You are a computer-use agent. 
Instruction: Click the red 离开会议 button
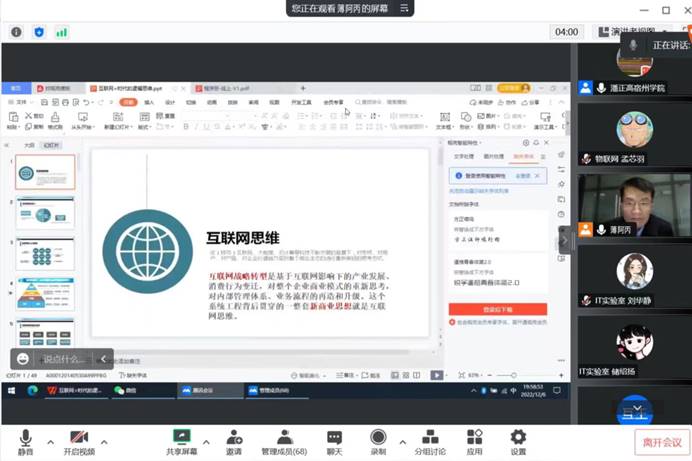tap(660, 442)
